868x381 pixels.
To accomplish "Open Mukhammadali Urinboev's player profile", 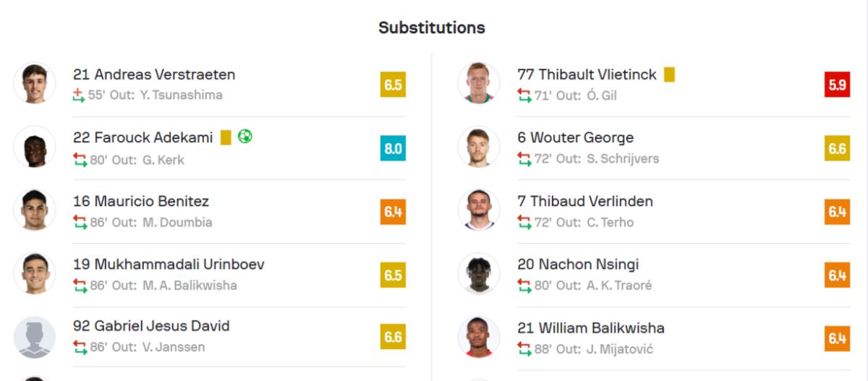I will (169, 265).
